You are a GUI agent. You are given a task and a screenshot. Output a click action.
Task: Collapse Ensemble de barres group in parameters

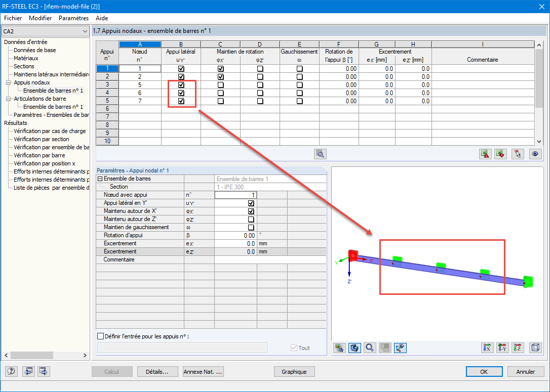point(100,179)
